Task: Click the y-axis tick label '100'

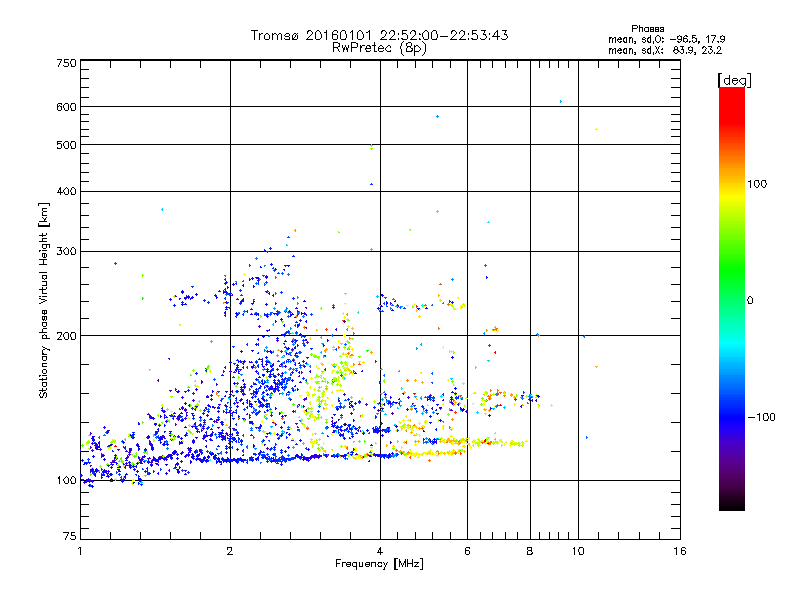Action: [66, 481]
